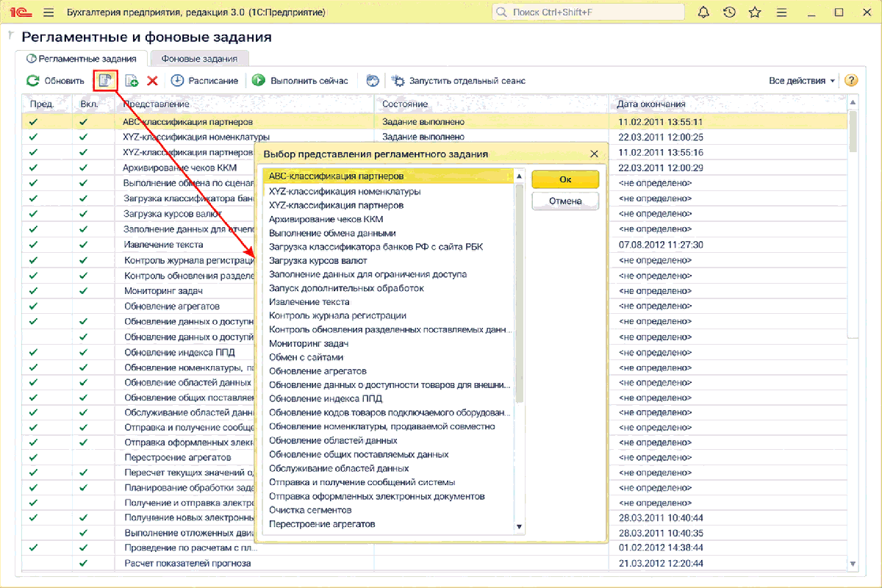Screen dimensions: 882x588
Task: Switch to the Фоновые задания tab
Action: tap(199, 59)
